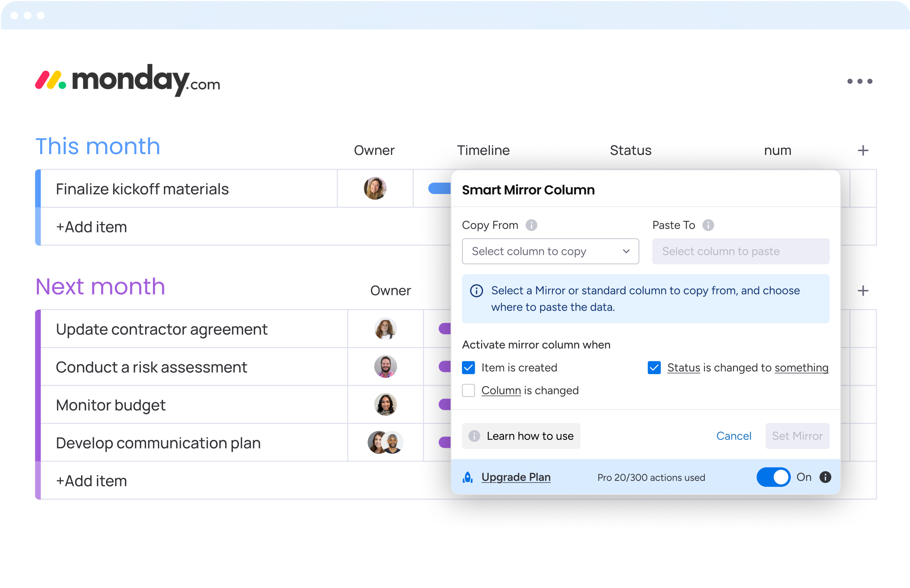Open the owner avatars for Develop communication plan
Screen dimensions: 910x588
coord(386,443)
